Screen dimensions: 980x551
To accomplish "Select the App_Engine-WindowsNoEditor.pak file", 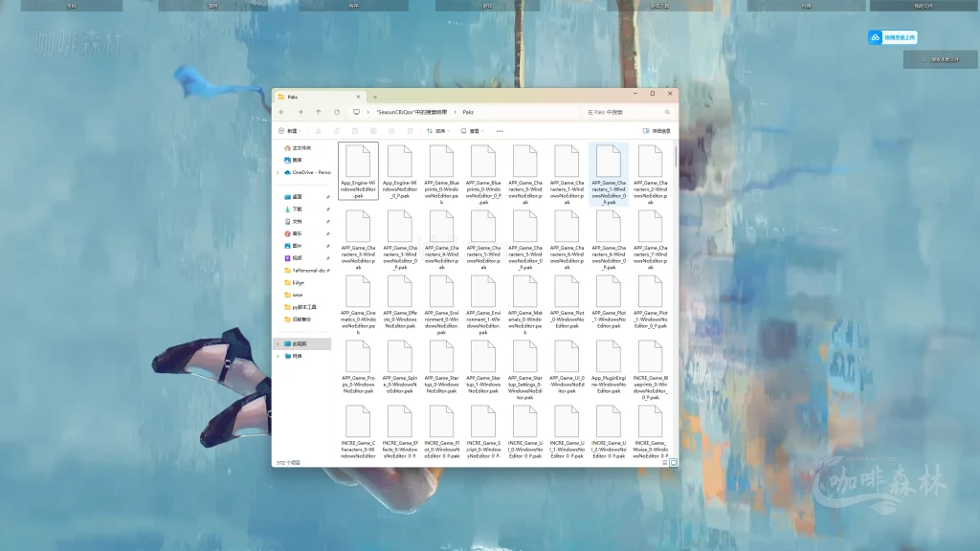I will pos(358,173).
